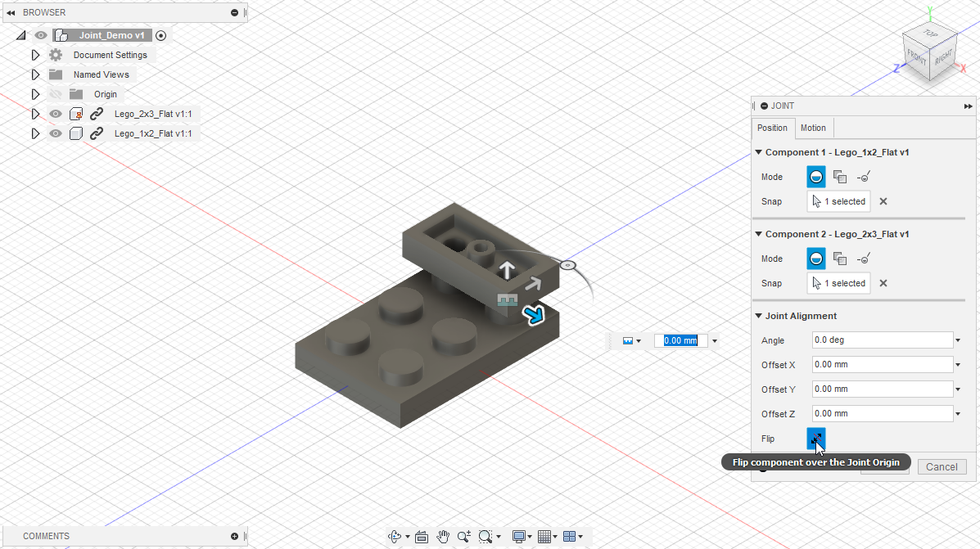Expand the Origin folder node

point(36,94)
